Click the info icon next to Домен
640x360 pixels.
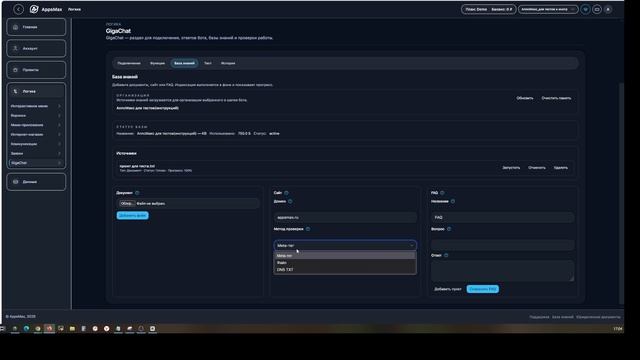coord(290,201)
